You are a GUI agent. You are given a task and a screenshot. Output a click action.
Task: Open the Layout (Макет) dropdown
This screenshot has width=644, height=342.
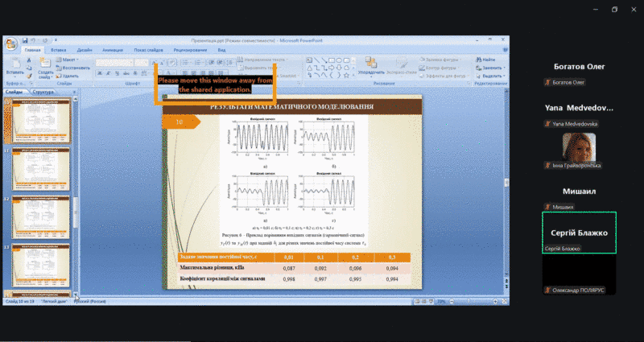70,60
